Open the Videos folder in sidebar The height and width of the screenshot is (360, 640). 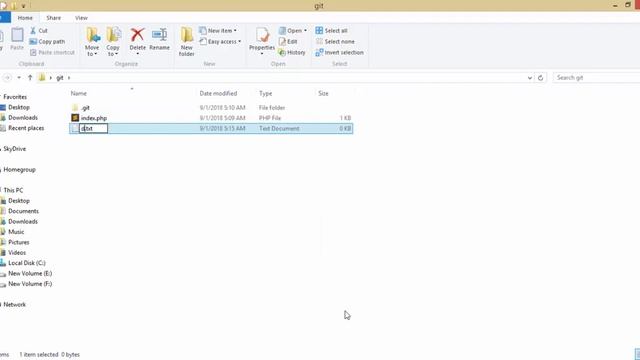tap(17, 253)
